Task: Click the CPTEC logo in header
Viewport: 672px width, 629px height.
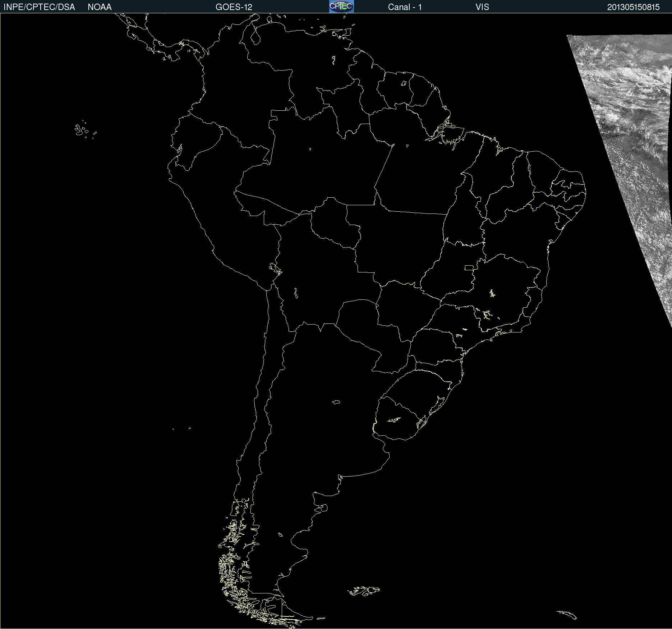Action: (341, 6)
